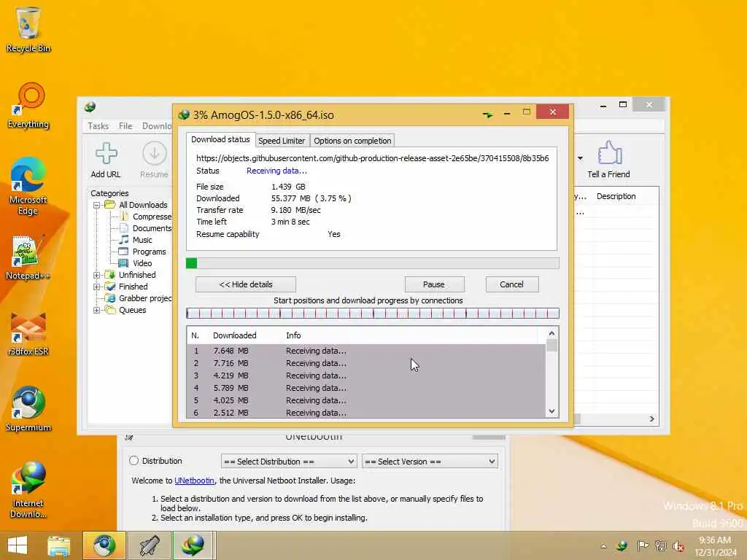The image size is (747, 560).
Task: Click the connections progress segment bar
Action: tap(373, 314)
